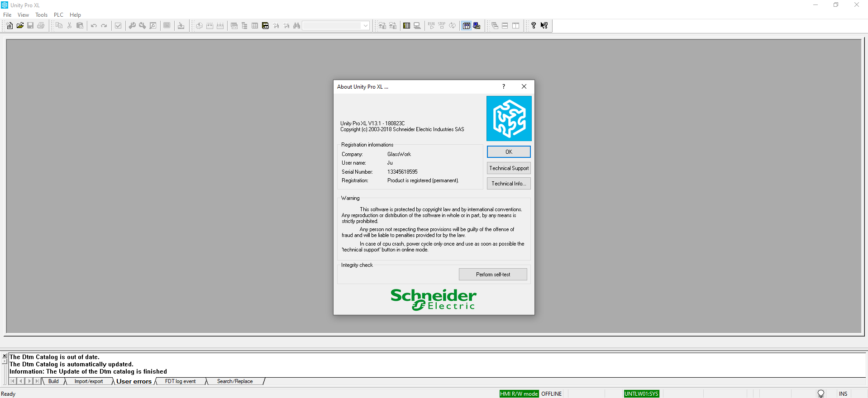Open the Project Browser toolbar icon
Image resolution: width=868 pixels, height=398 pixels.
[x=234, y=26]
